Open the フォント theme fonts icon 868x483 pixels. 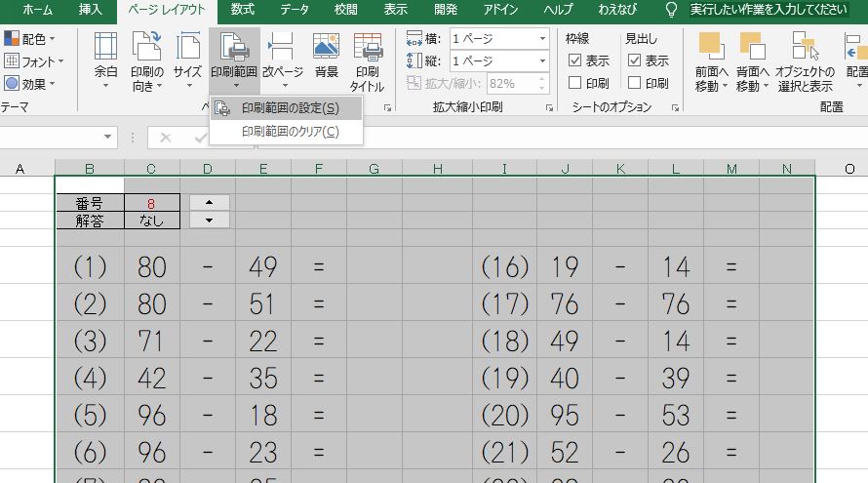coord(12,60)
